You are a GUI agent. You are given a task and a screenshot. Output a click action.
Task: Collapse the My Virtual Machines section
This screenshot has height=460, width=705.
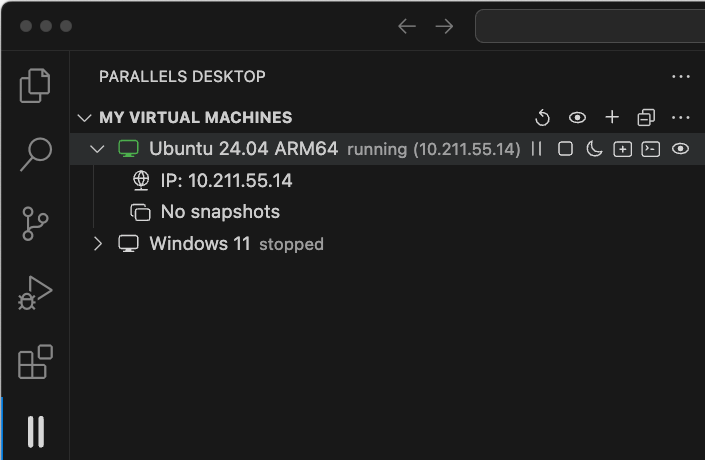point(84,118)
